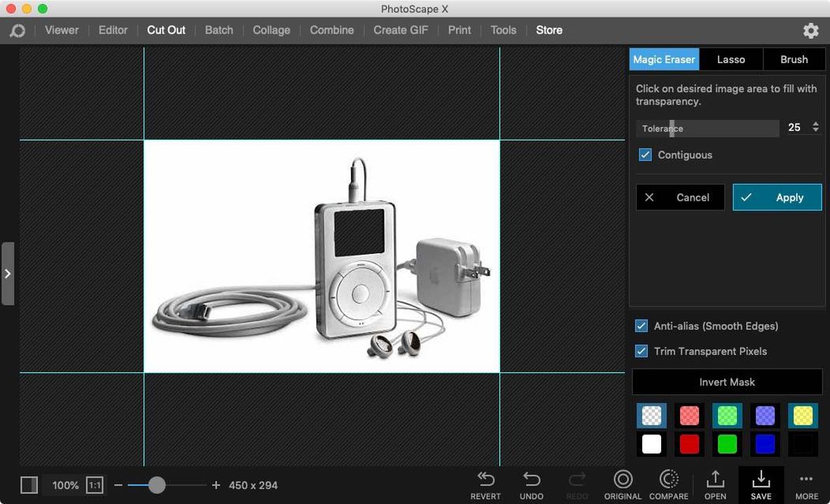Uncheck the Contiguous option
This screenshot has height=504, width=830.
[x=644, y=155]
